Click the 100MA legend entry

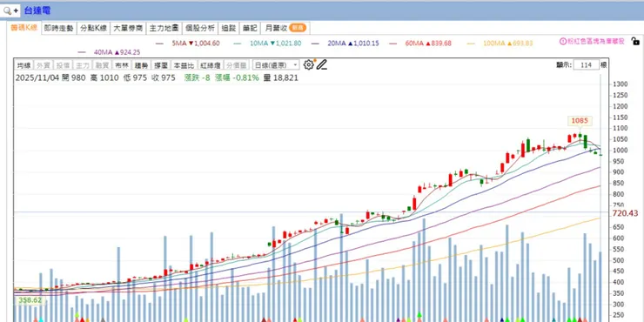(x=500, y=44)
